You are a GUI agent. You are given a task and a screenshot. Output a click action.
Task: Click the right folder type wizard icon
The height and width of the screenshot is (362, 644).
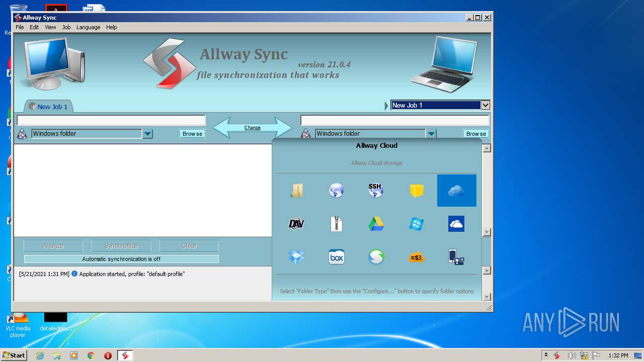305,134
